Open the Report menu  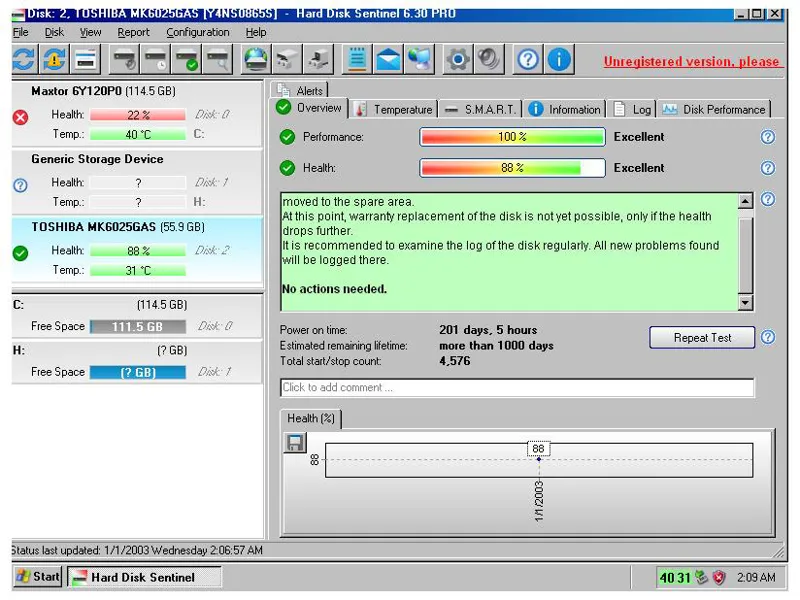click(x=133, y=32)
